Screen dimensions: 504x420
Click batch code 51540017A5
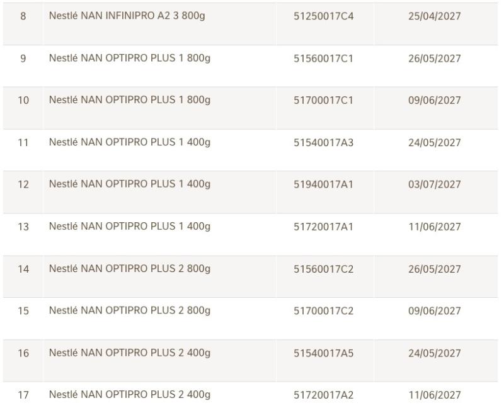[x=323, y=353]
